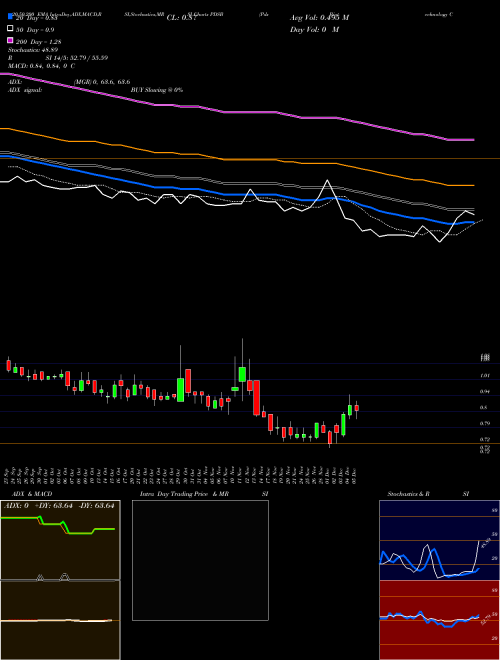Click the 'Avg Vol: 0.495 M' label
Screen dimensions: 500x660
coord(319,18)
